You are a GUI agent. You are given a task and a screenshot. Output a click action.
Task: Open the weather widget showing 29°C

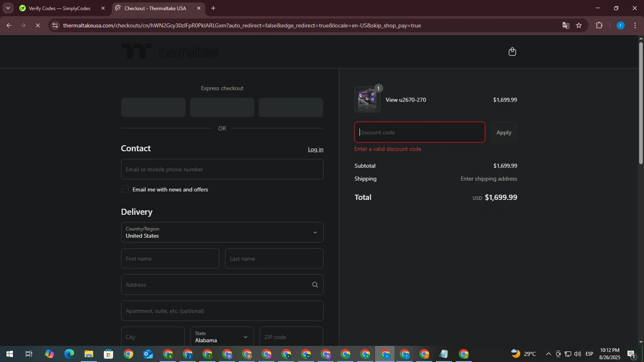524,354
